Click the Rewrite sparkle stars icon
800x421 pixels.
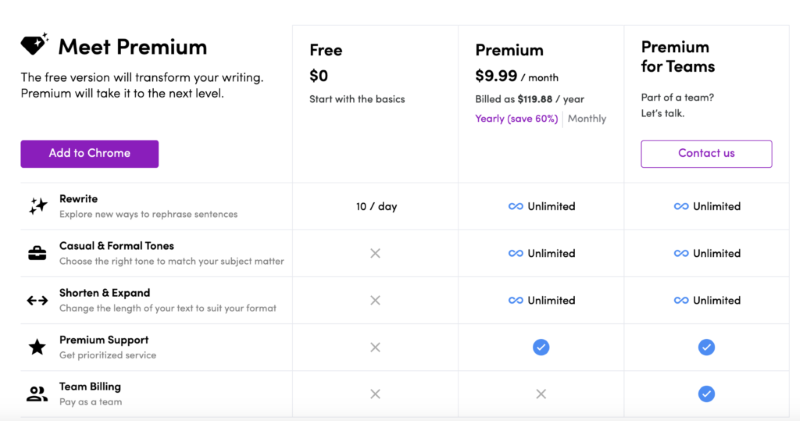click(38, 206)
